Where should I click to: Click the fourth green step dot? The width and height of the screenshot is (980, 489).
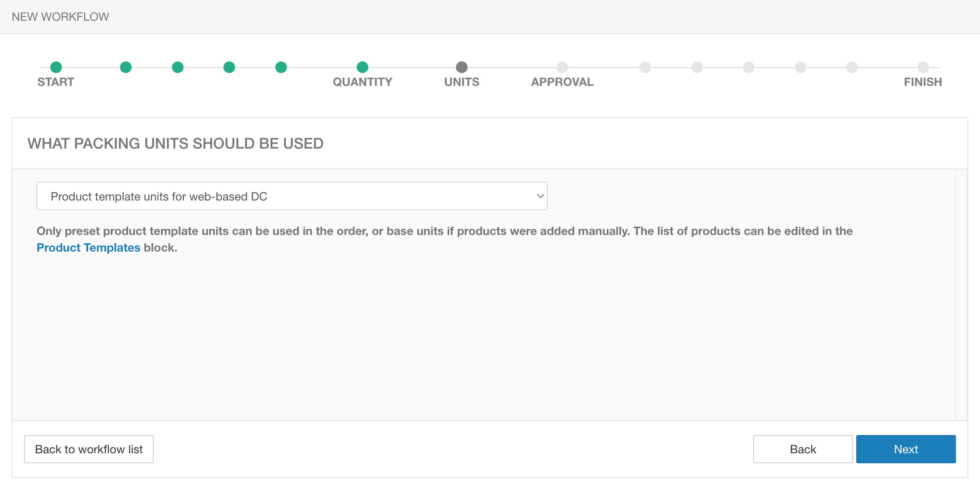coord(229,67)
